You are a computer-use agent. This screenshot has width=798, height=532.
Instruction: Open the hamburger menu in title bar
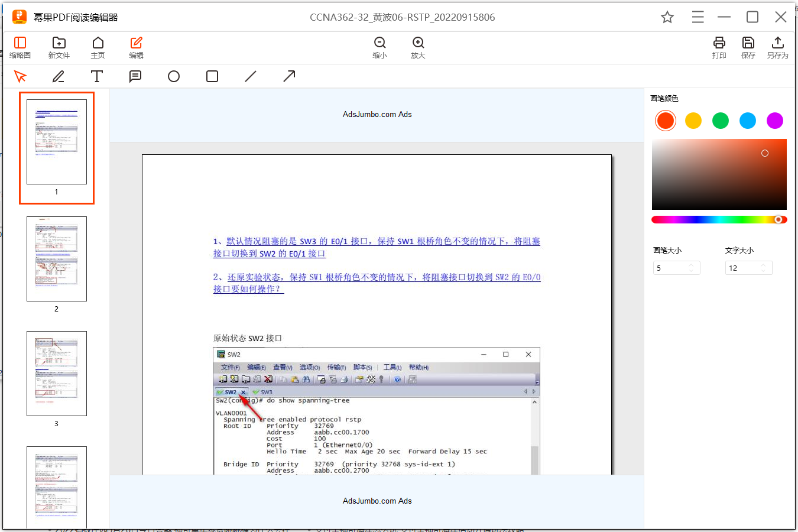(698, 17)
